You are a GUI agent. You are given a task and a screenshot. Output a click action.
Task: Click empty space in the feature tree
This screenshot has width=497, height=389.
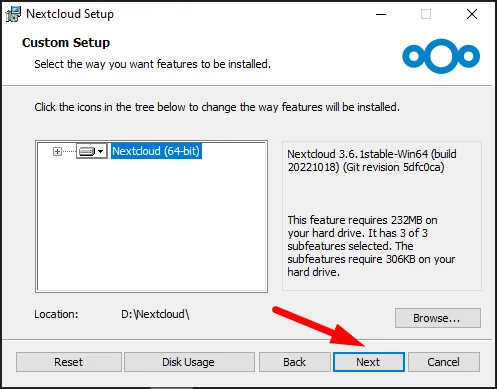point(152,227)
